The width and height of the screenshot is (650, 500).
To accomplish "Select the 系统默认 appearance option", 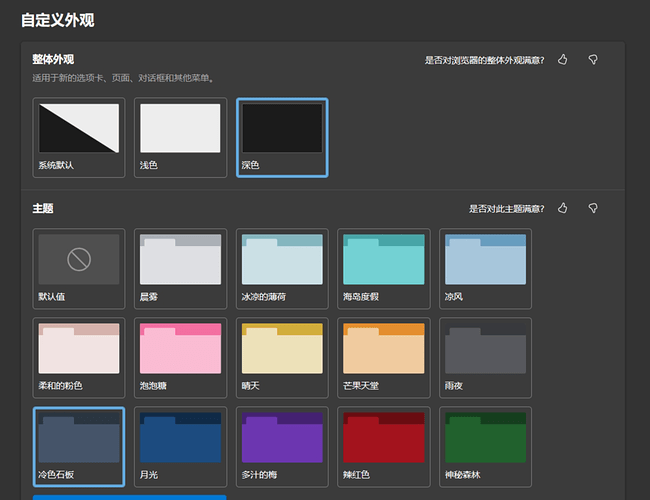I will (79, 138).
